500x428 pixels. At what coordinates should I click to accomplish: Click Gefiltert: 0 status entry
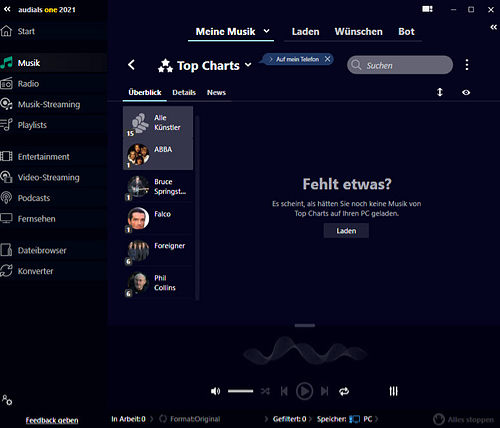click(289, 419)
